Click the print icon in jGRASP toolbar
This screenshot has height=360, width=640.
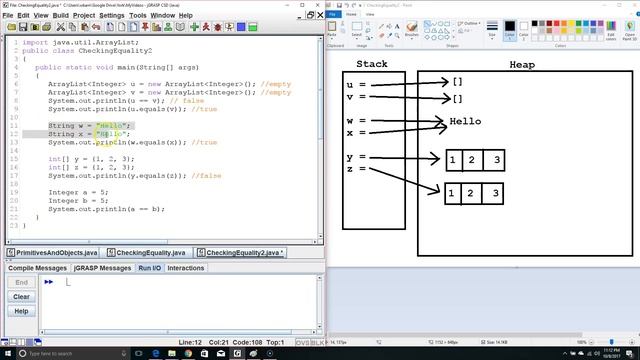[x=47, y=27]
